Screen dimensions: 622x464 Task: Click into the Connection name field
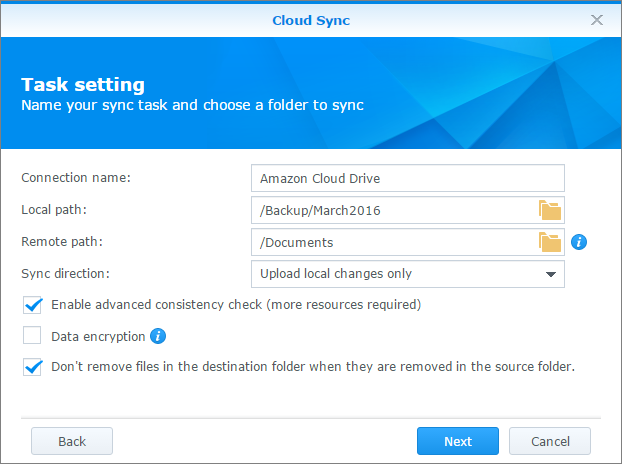click(x=408, y=178)
